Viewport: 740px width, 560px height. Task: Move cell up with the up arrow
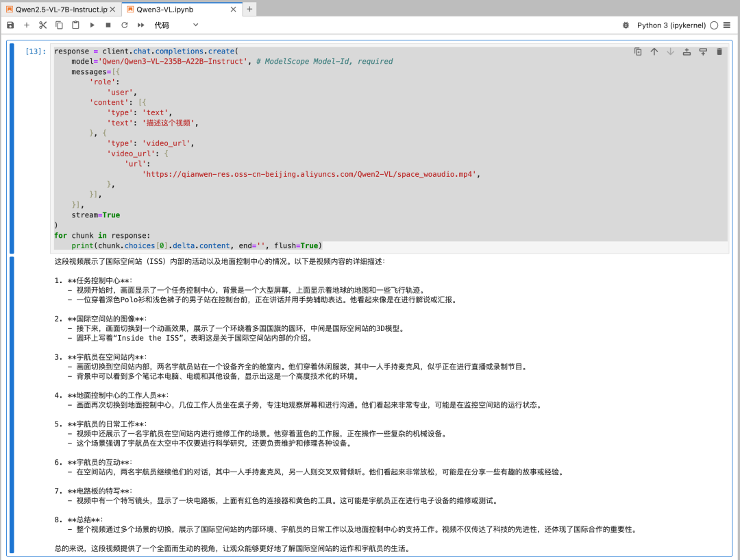654,51
